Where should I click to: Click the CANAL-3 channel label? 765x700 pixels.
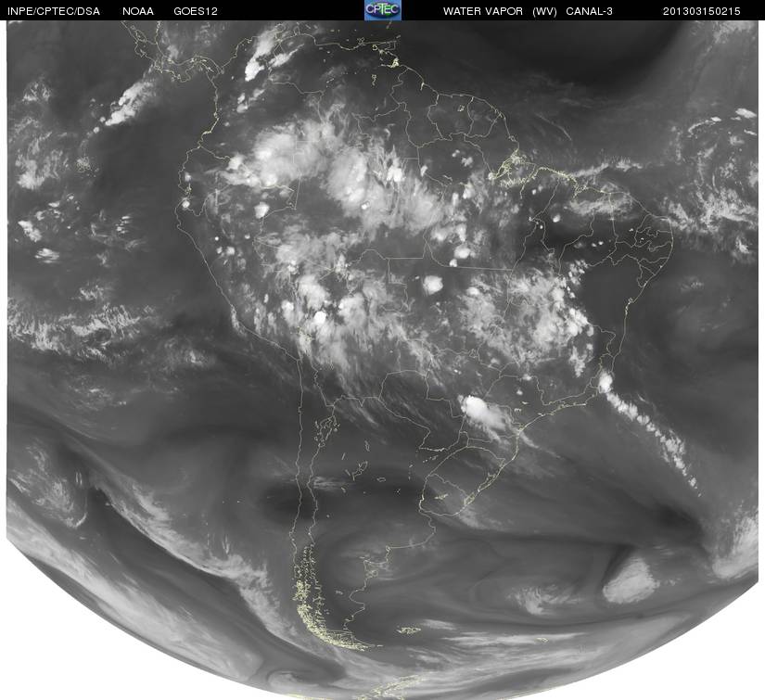click(x=590, y=11)
